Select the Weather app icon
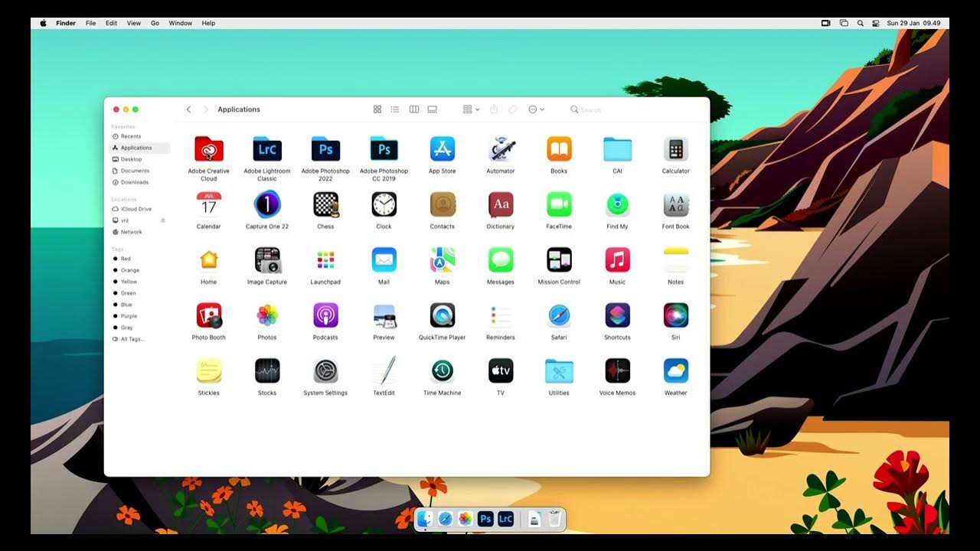 pyautogui.click(x=675, y=371)
